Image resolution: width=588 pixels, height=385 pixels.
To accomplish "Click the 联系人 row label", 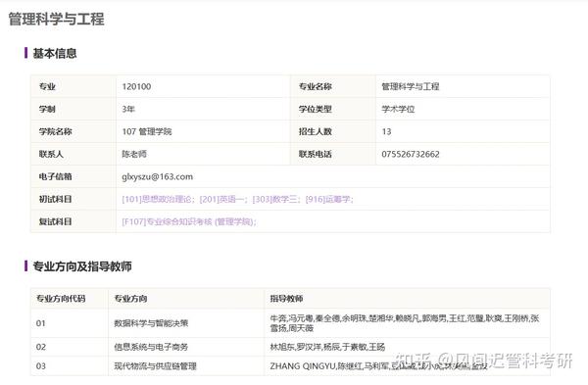I will pos(51,154).
